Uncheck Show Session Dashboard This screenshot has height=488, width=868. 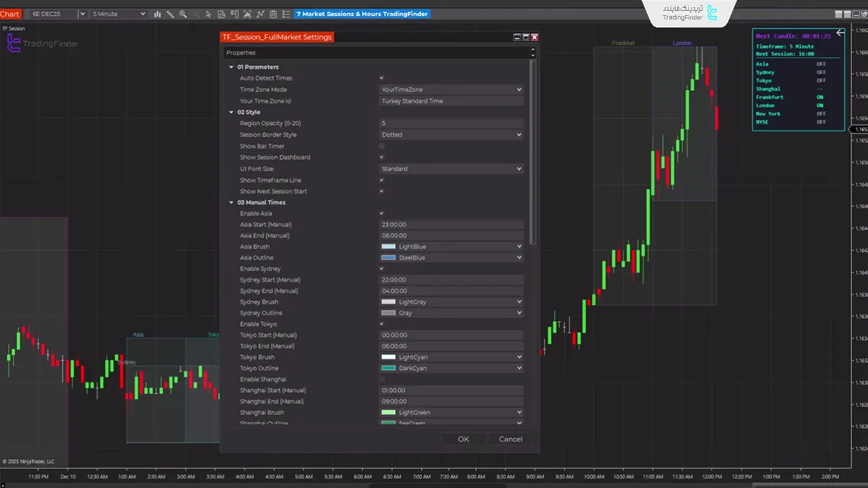coord(381,157)
